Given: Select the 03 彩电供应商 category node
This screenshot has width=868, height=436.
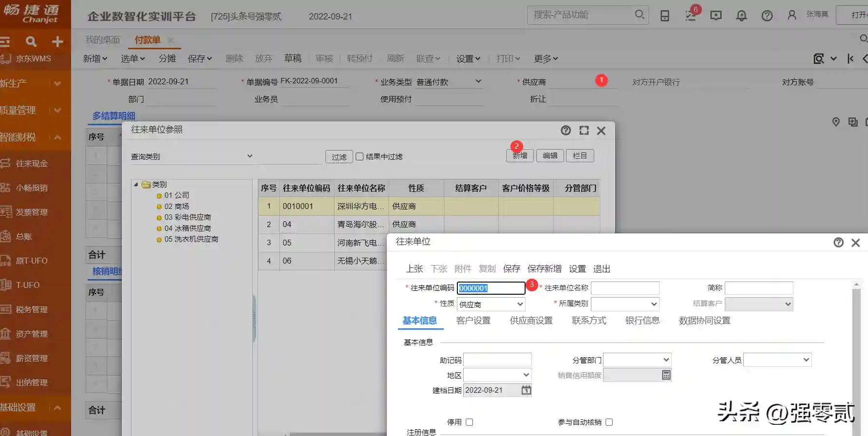Looking at the screenshot, I should [188, 217].
